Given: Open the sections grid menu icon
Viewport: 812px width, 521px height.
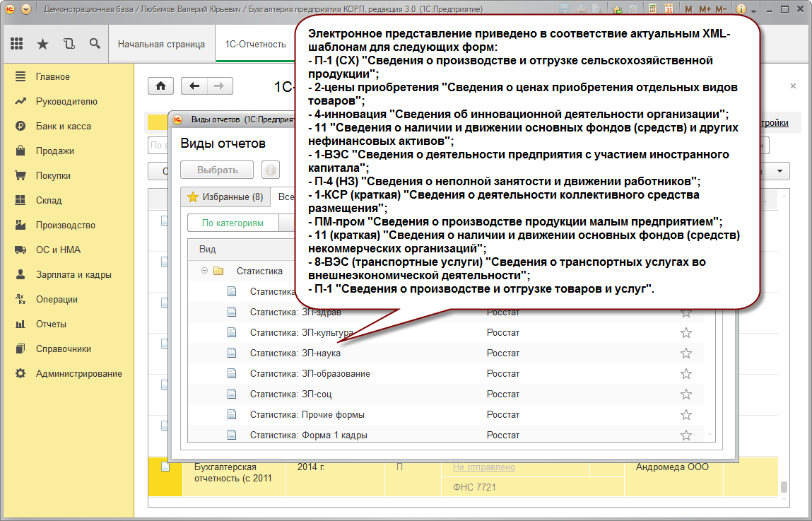Looking at the screenshot, I should 17,44.
